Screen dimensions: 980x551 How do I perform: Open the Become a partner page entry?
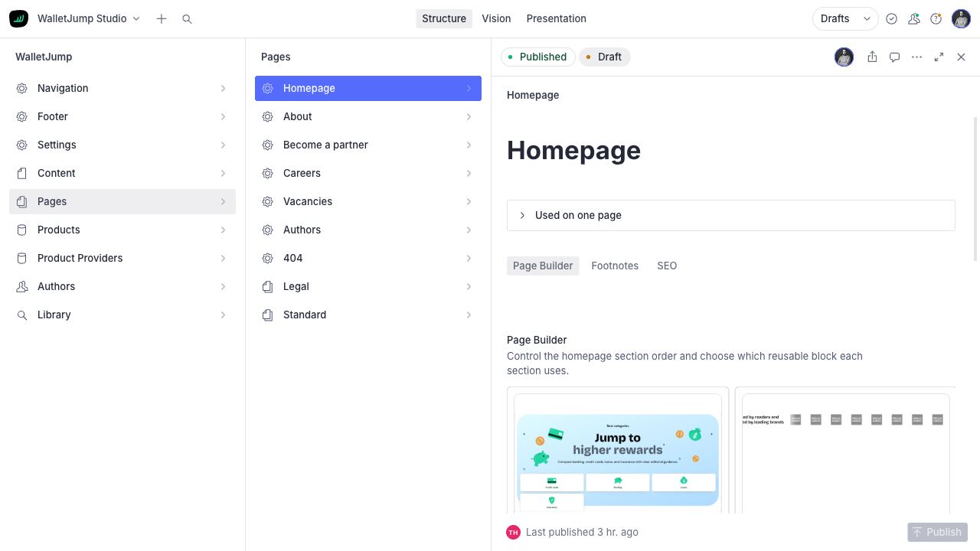[x=368, y=145]
